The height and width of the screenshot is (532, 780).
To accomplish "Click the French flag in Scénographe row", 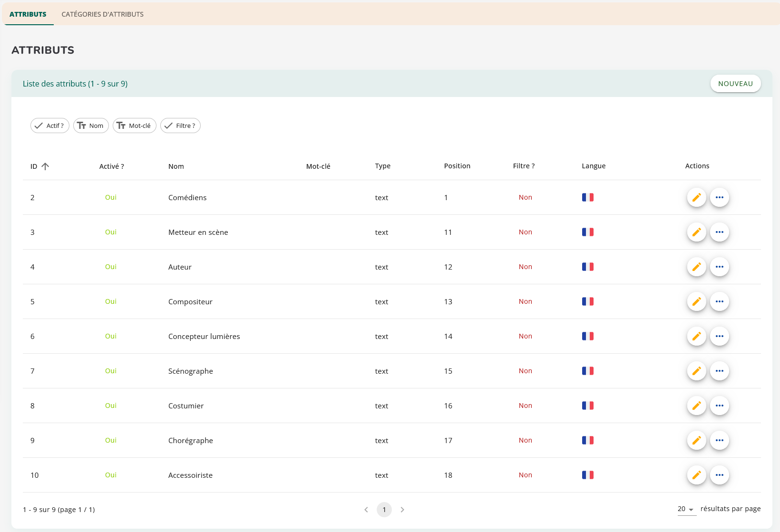I will (x=587, y=371).
